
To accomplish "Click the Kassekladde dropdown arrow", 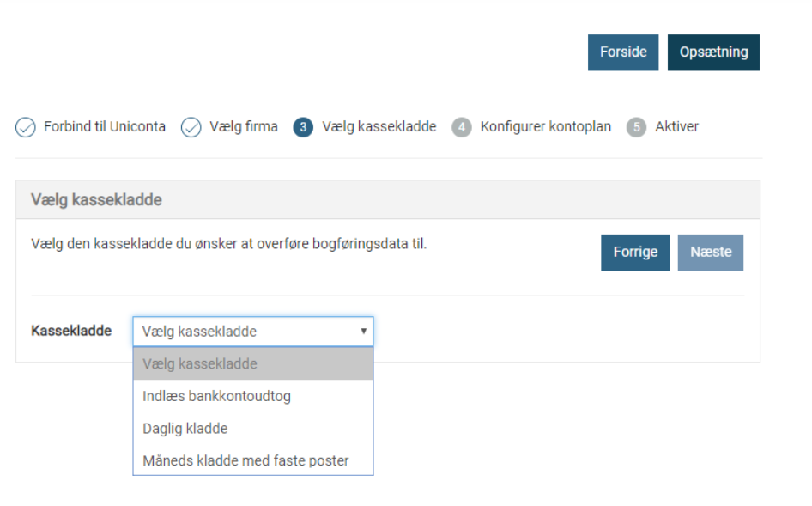I will pyautogui.click(x=363, y=331).
